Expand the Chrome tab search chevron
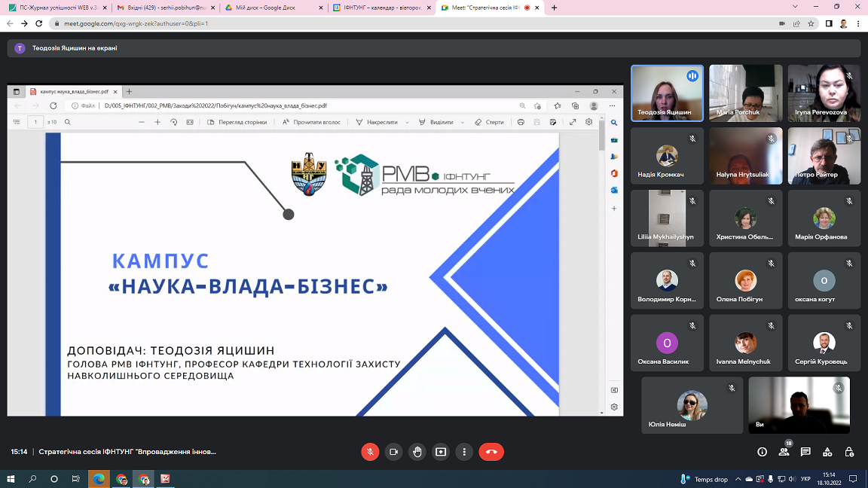The width and height of the screenshot is (868, 488). pyautogui.click(x=796, y=7)
